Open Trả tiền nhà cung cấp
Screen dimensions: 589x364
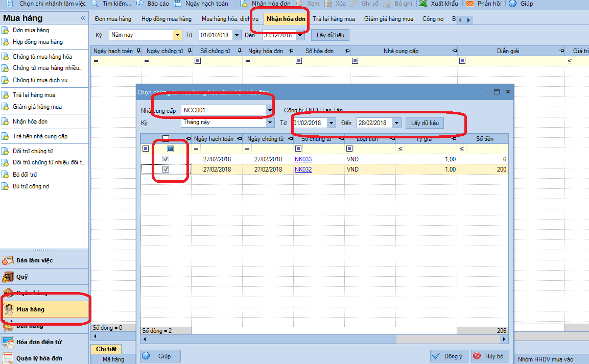tap(40, 137)
